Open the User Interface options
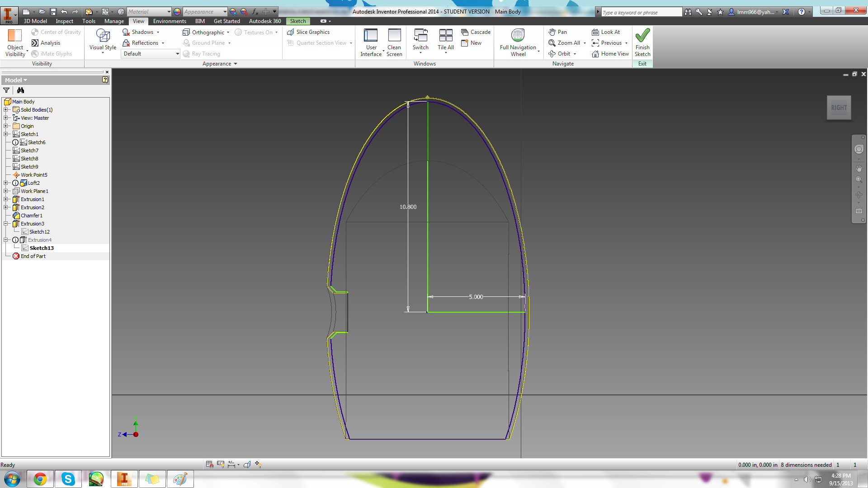The width and height of the screenshot is (868, 488). tap(371, 42)
